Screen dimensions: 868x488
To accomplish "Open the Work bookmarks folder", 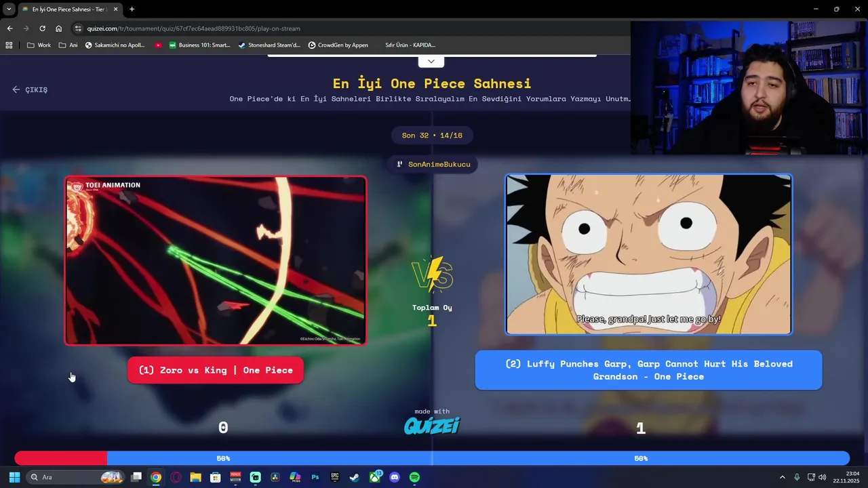I will point(39,45).
